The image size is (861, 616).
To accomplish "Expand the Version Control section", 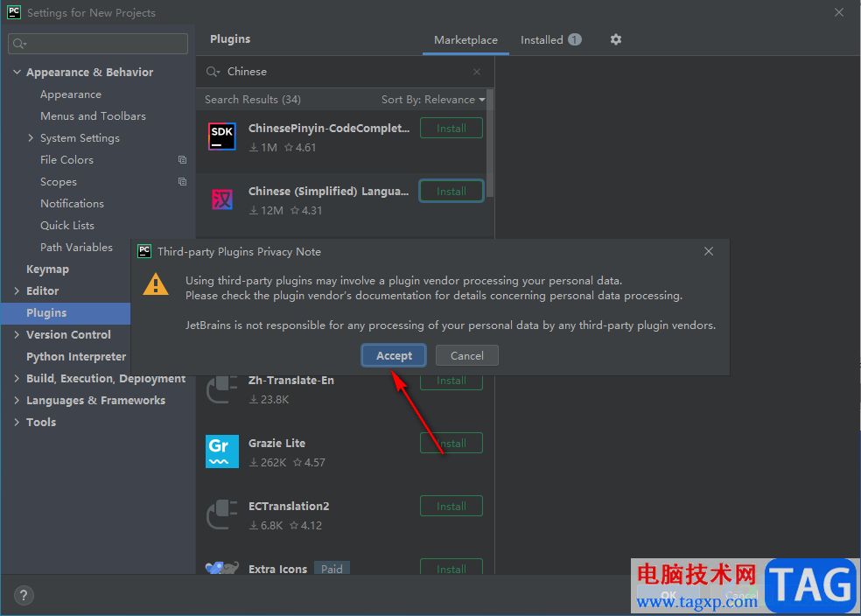I will click(x=17, y=335).
